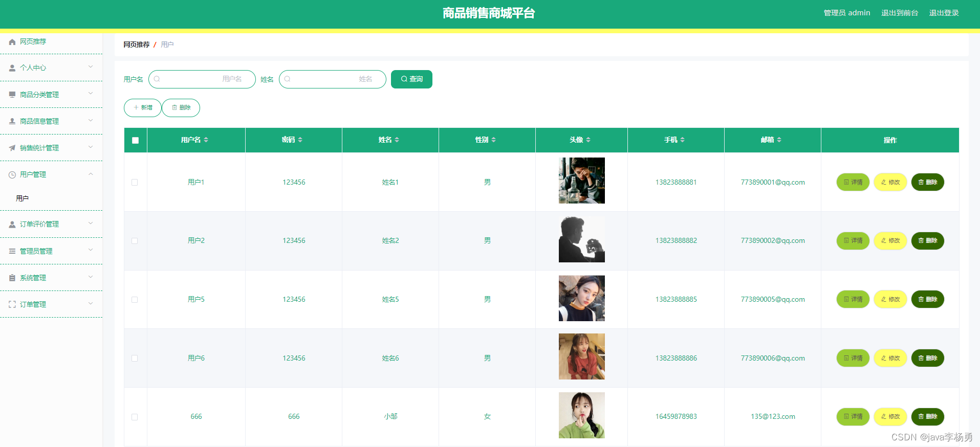The width and height of the screenshot is (980, 447).
Task: Sort table by 手机 column arrows
Action: point(682,140)
